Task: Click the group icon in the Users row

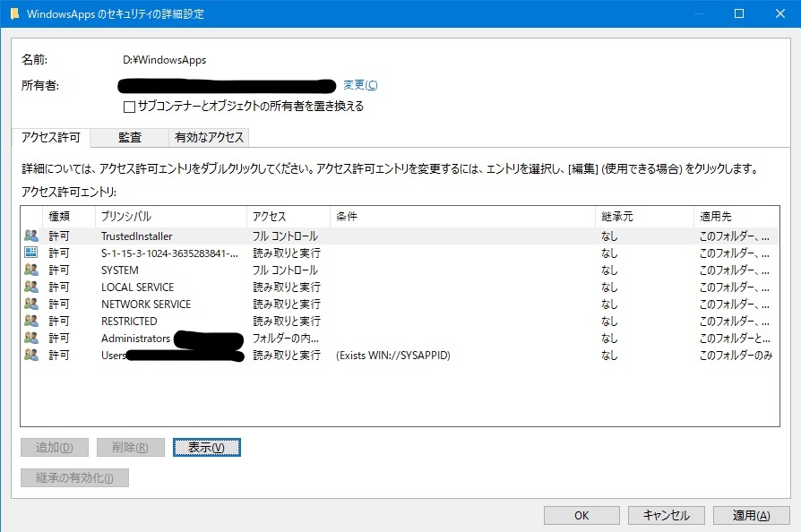Action: click(x=31, y=355)
